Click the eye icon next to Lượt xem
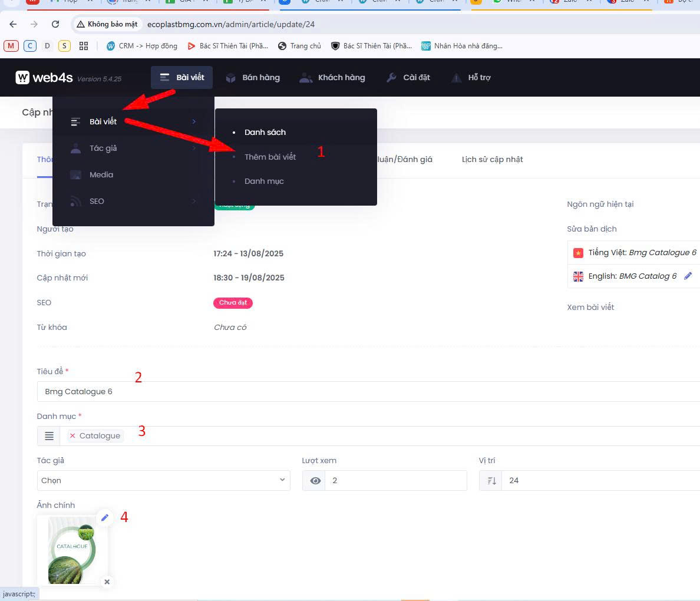The image size is (700, 601). 315,481
